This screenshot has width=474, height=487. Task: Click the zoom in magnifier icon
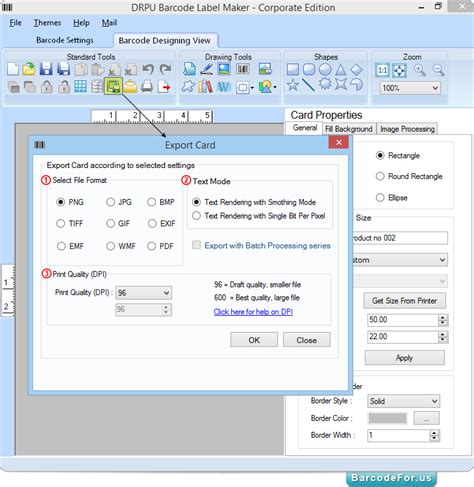click(x=419, y=70)
